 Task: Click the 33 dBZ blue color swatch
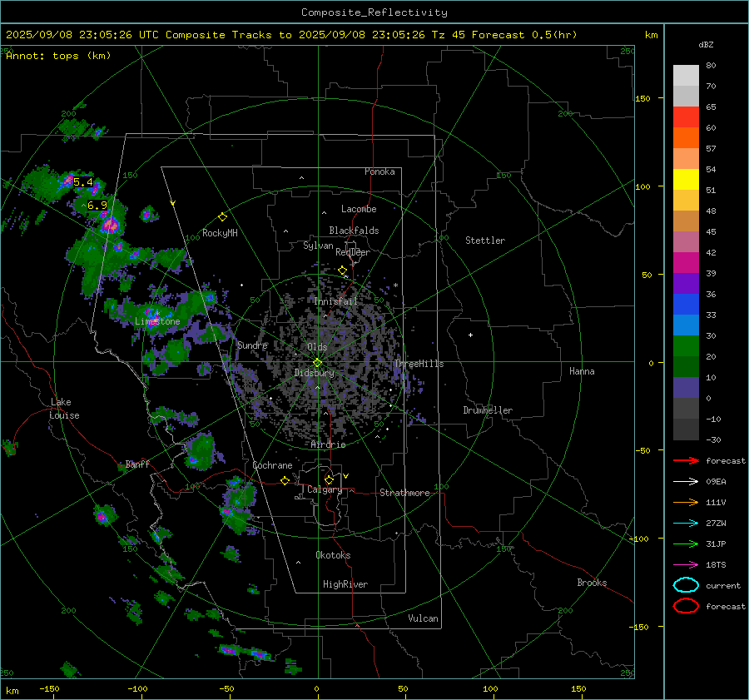pyautogui.click(x=686, y=305)
